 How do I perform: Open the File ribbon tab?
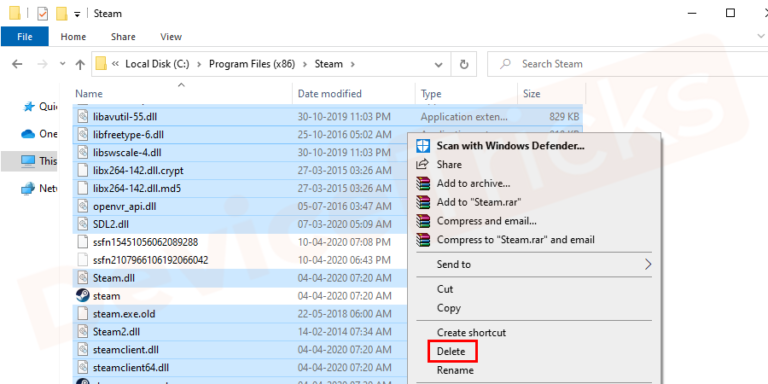(x=24, y=37)
